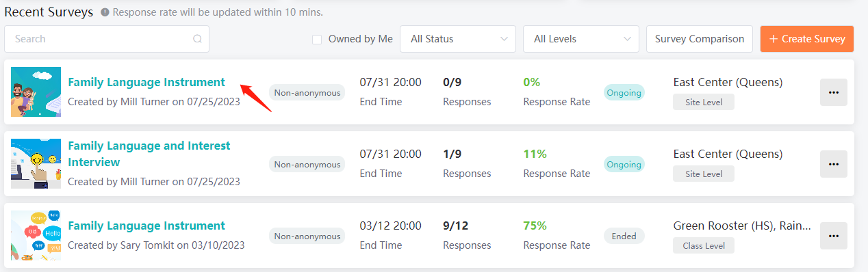Image resolution: width=868 pixels, height=272 pixels.
Task: Open the more options menu for Family Language and Interest Interview
Action: [833, 164]
